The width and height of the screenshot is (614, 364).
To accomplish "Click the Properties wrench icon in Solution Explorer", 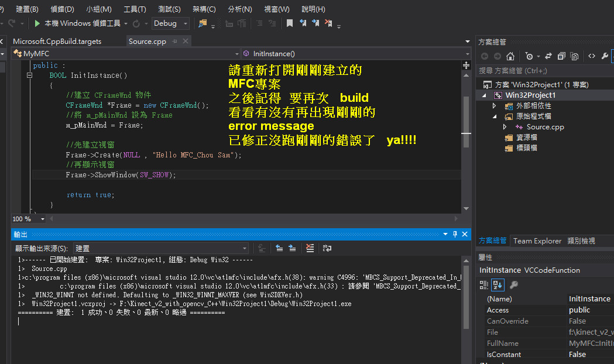I will point(606,56).
